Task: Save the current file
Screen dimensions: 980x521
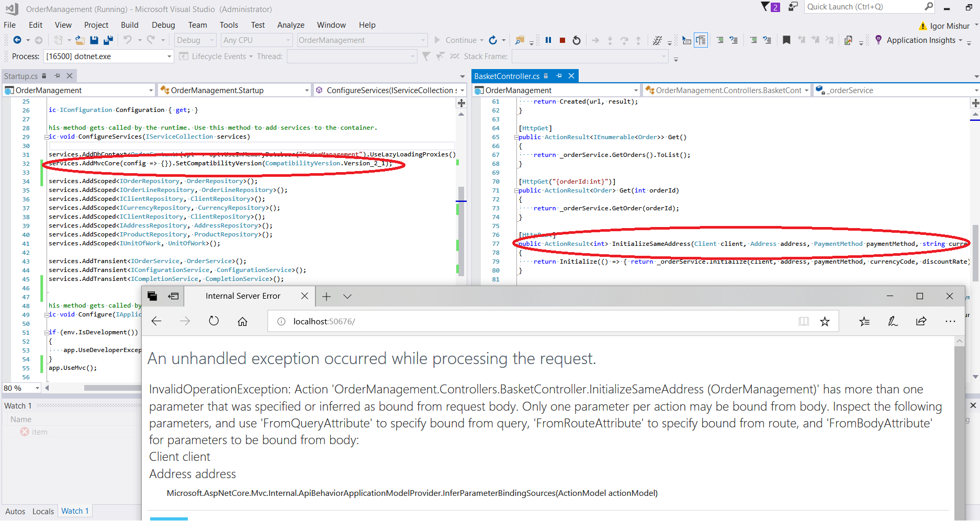Action: coord(94,40)
